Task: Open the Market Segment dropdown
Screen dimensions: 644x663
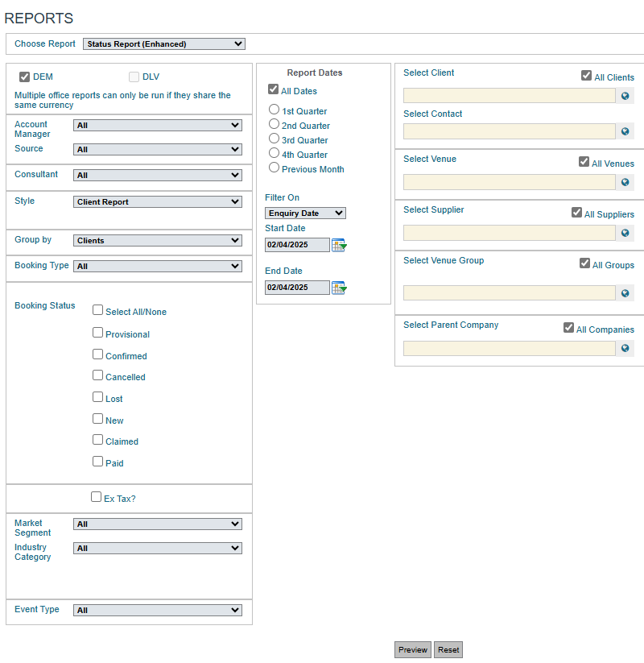Action: (158, 524)
